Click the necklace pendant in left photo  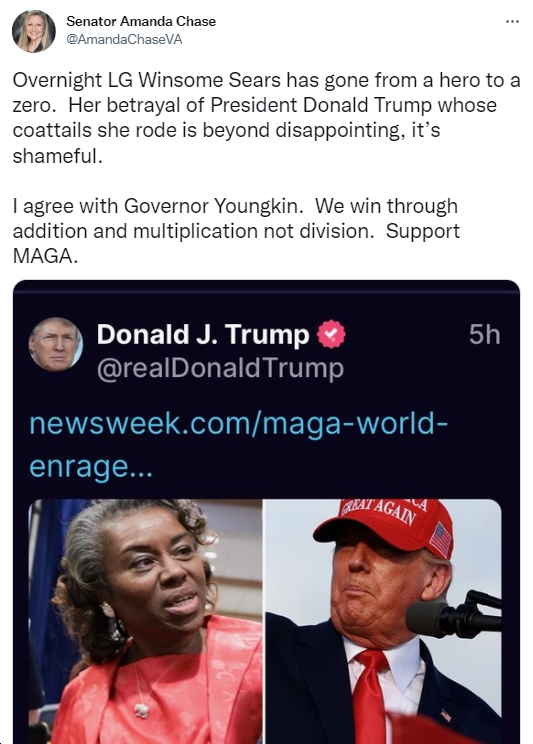click(141, 710)
